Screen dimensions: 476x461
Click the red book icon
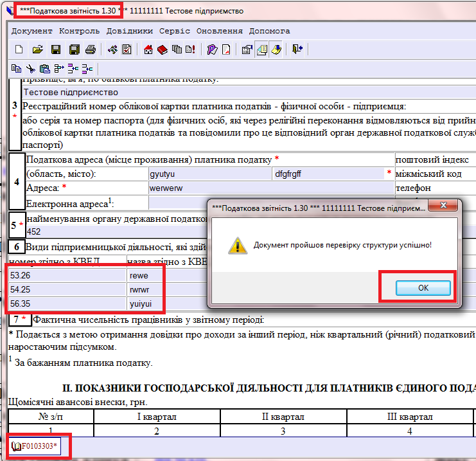click(x=161, y=50)
